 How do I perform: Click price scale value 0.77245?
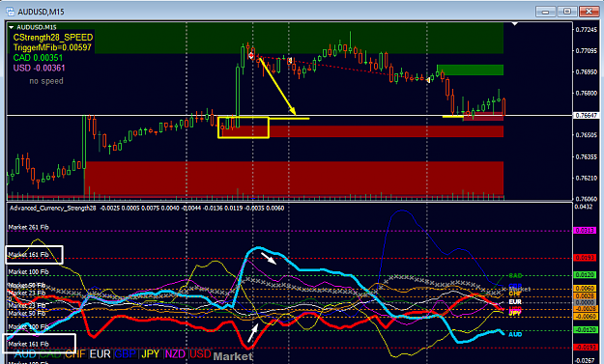[587, 30]
